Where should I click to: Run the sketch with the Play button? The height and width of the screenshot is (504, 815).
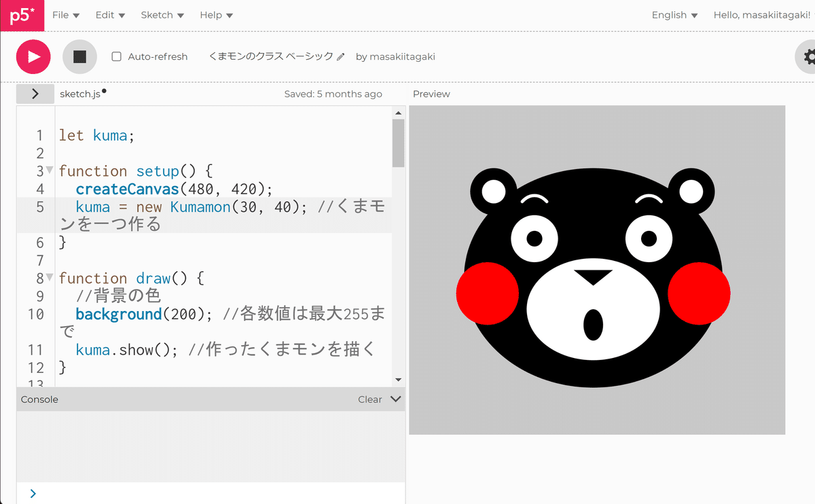[x=33, y=56]
